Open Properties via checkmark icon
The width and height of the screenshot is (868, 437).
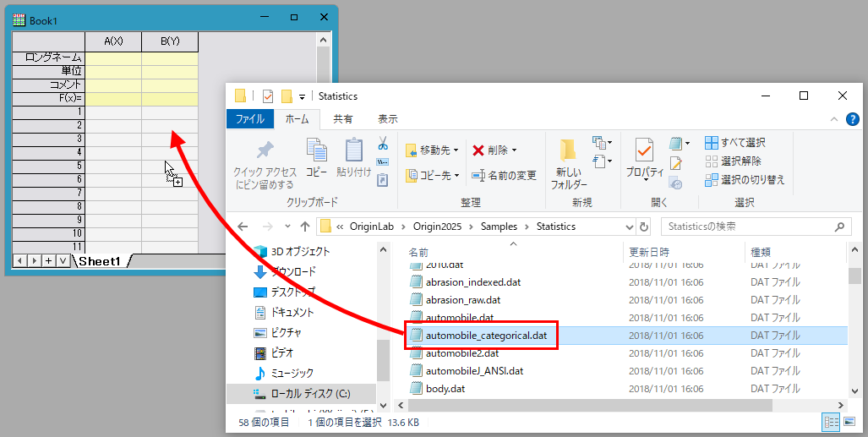click(644, 152)
